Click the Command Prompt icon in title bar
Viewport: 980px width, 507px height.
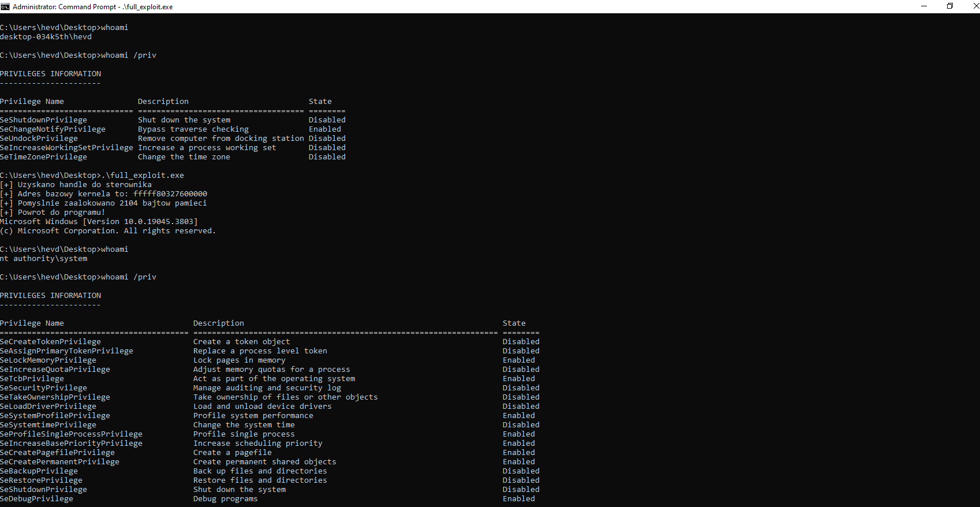(x=5, y=6)
